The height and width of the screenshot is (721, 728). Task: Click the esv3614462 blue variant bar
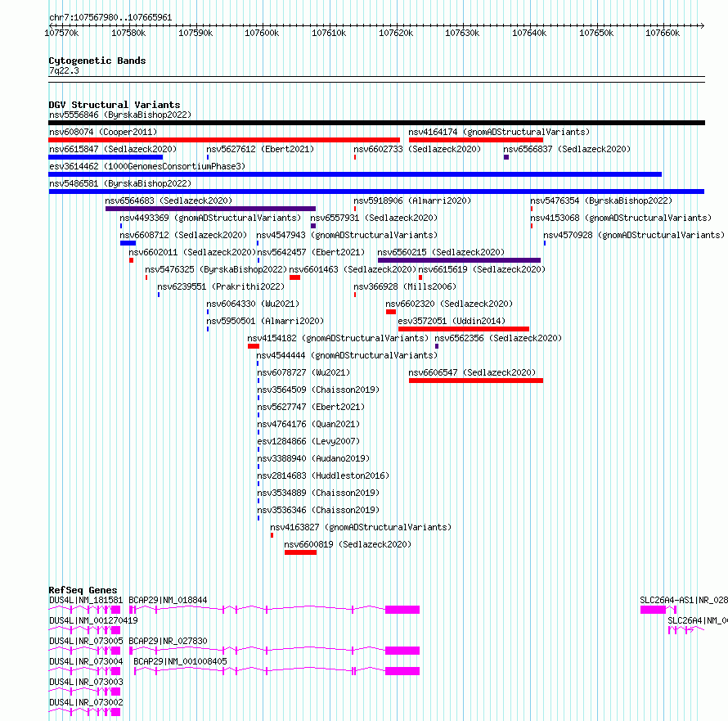[355, 174]
